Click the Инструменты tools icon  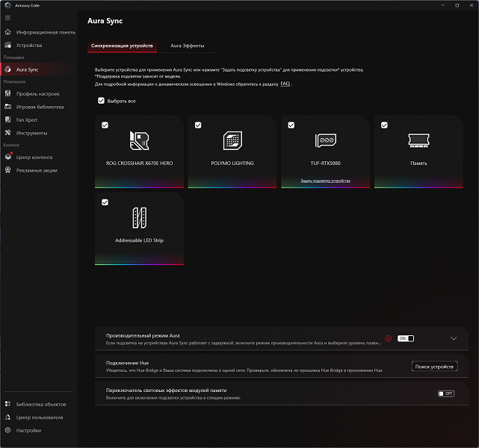[x=8, y=133]
